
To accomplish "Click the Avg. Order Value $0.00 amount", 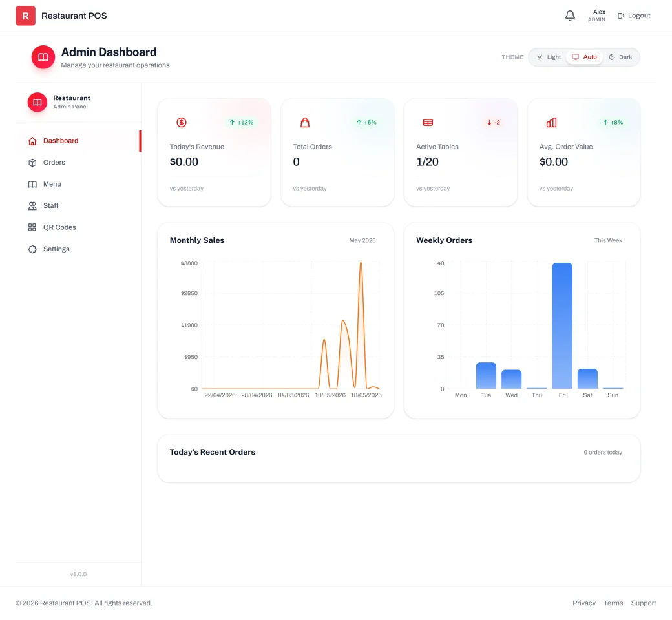I will coord(553,162).
